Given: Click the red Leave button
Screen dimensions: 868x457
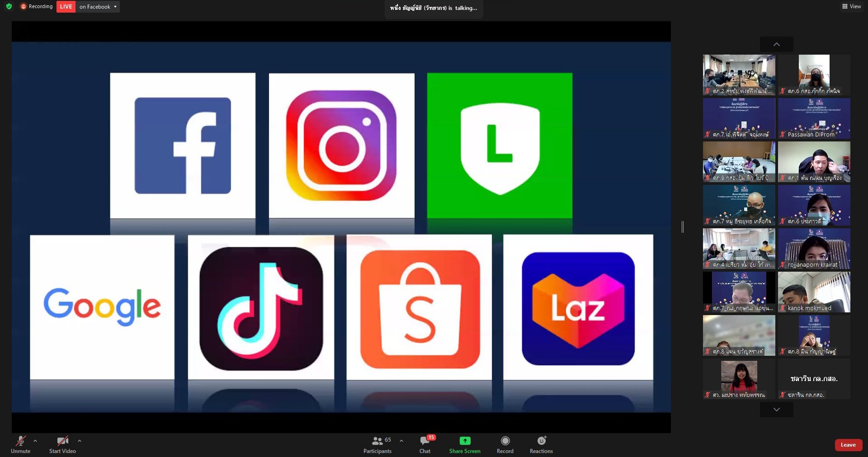Looking at the screenshot, I should [848, 445].
